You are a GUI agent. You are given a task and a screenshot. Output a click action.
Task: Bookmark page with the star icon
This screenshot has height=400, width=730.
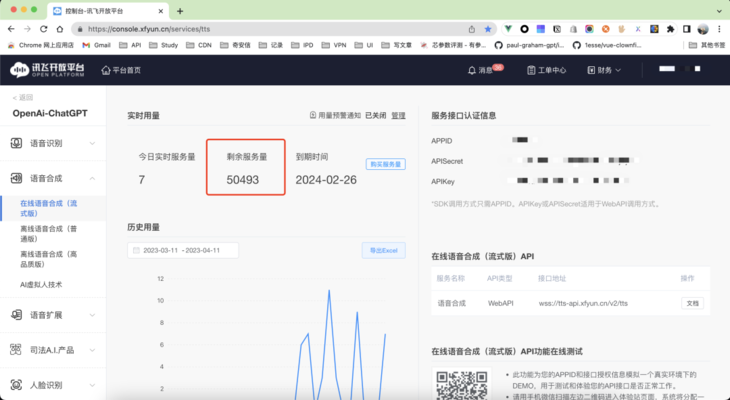coord(487,29)
